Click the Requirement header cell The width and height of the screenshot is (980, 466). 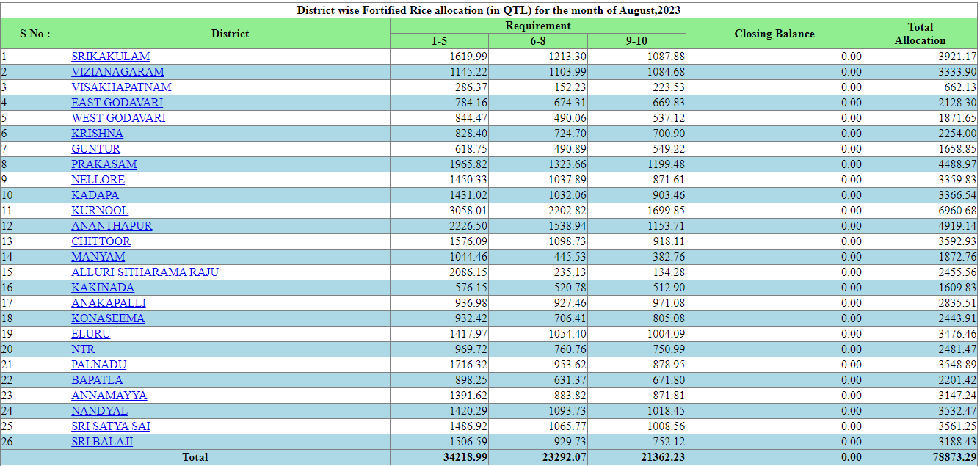(538, 26)
